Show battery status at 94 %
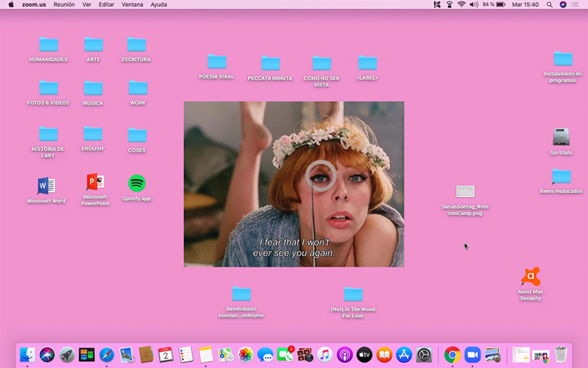Viewport: 588px width, 368px height. (x=493, y=5)
